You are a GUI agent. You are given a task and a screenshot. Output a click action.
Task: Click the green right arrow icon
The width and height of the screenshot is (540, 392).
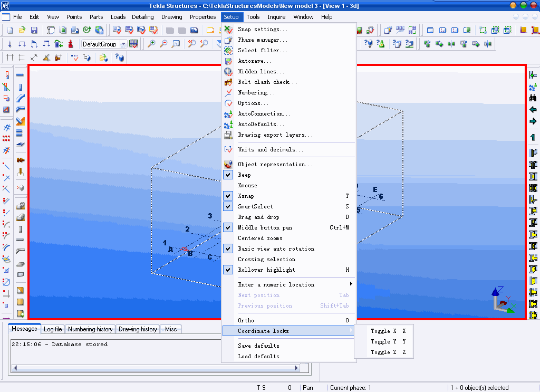pyautogui.click(x=533, y=121)
